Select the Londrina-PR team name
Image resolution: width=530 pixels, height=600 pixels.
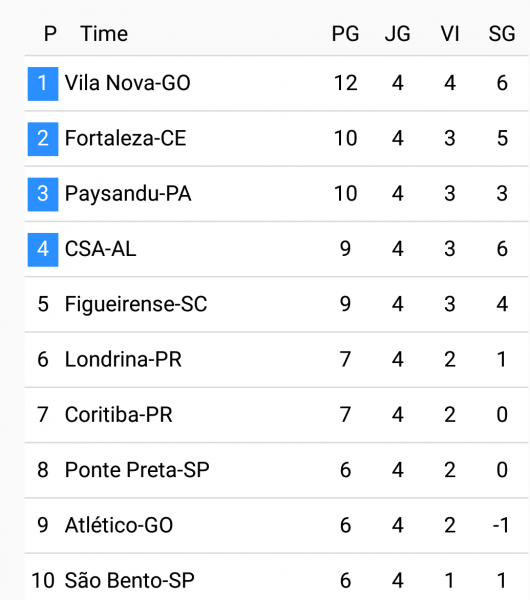tap(123, 359)
